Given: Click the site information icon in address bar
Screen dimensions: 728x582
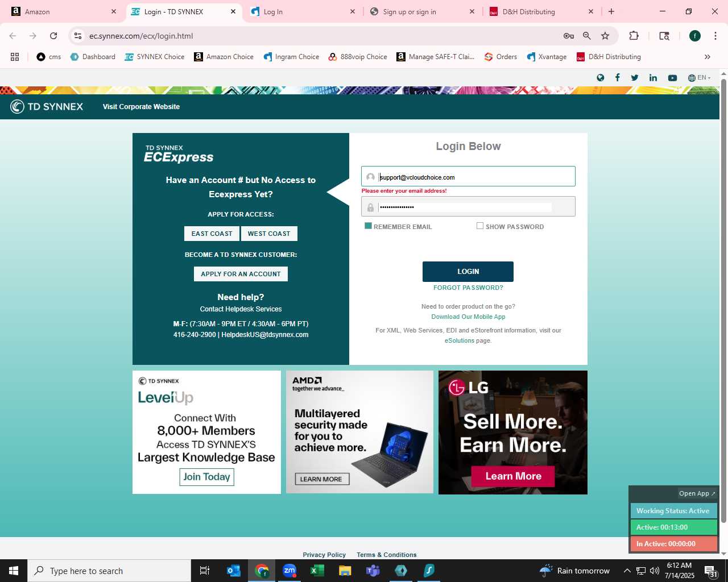Looking at the screenshot, I should 78,36.
